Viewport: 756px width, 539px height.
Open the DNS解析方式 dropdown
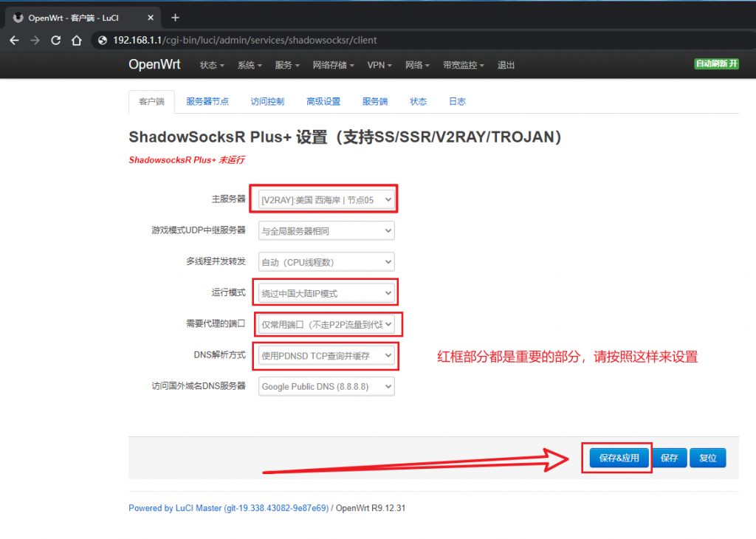(326, 356)
